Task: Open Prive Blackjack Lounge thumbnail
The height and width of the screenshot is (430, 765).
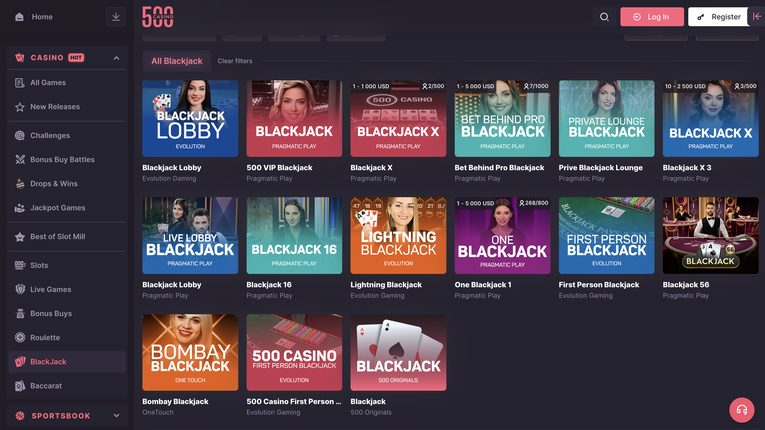Action: (606, 119)
